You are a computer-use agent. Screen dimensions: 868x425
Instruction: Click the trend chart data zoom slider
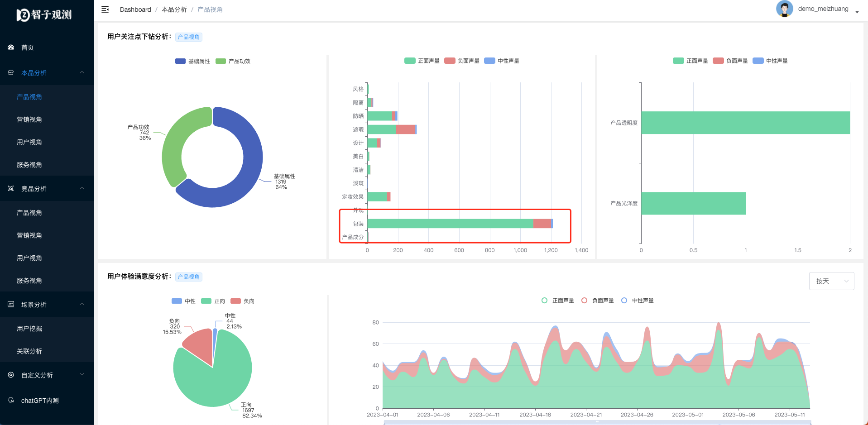597,422
